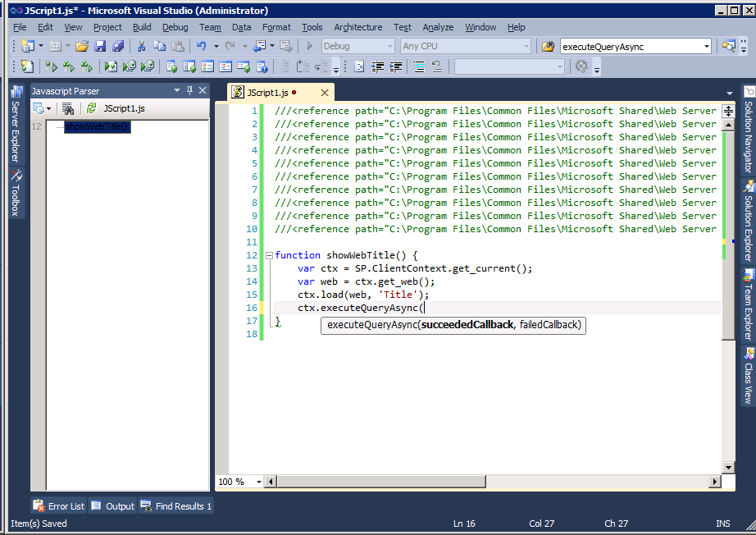Open the Tools menu
Image resolution: width=756 pixels, height=535 pixels.
[312, 27]
